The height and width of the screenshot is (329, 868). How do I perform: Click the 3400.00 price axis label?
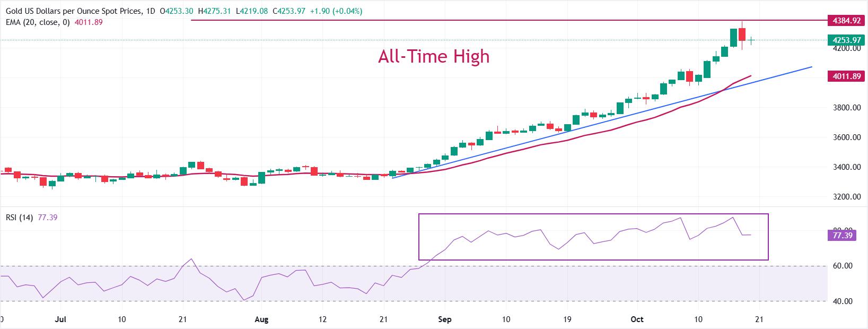(846, 167)
